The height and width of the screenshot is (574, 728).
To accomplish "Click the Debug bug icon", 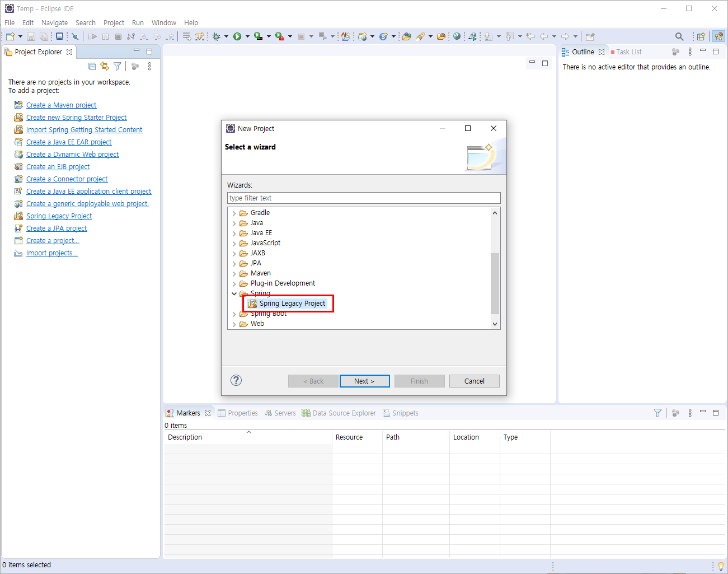I will tap(216, 36).
